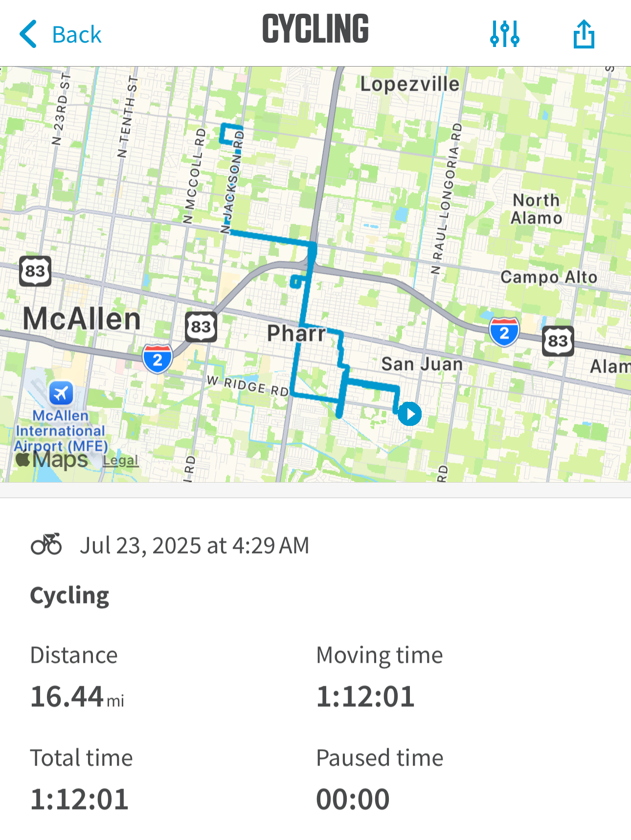The height and width of the screenshot is (840, 631).
Task: Tap the San Juan map label
Action: pyautogui.click(x=422, y=364)
